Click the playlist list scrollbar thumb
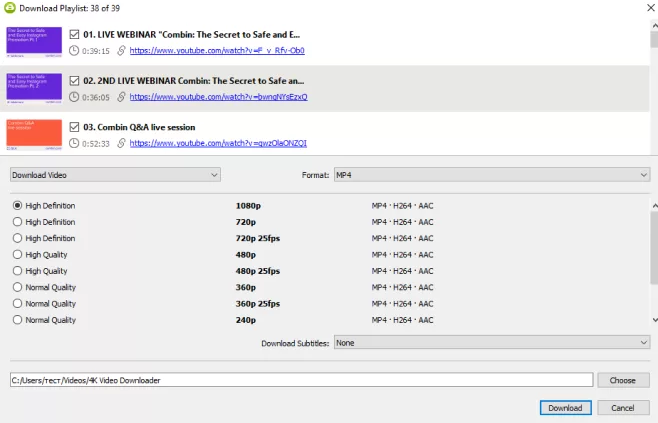The image size is (658, 423). point(654,40)
